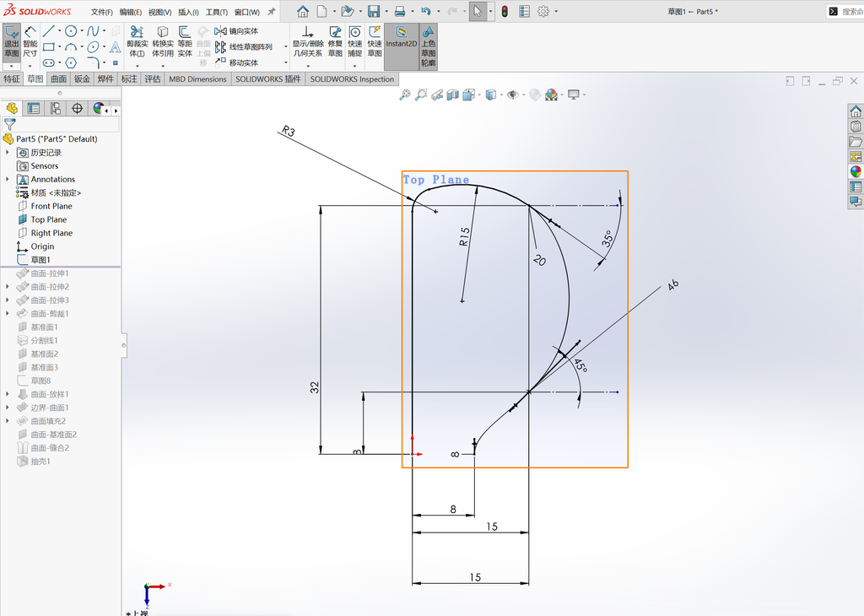
Task: Expand Annotations tree node
Action: (x=7, y=179)
